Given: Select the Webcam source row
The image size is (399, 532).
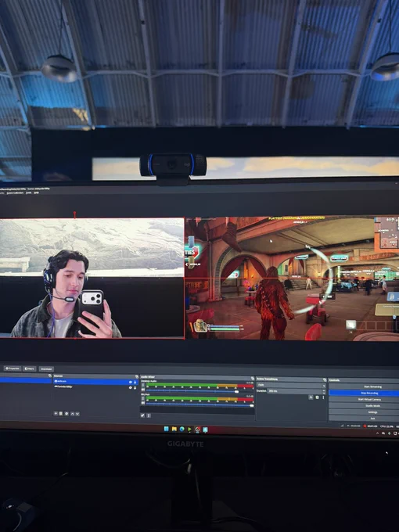Looking at the screenshot, I should (x=95, y=382).
